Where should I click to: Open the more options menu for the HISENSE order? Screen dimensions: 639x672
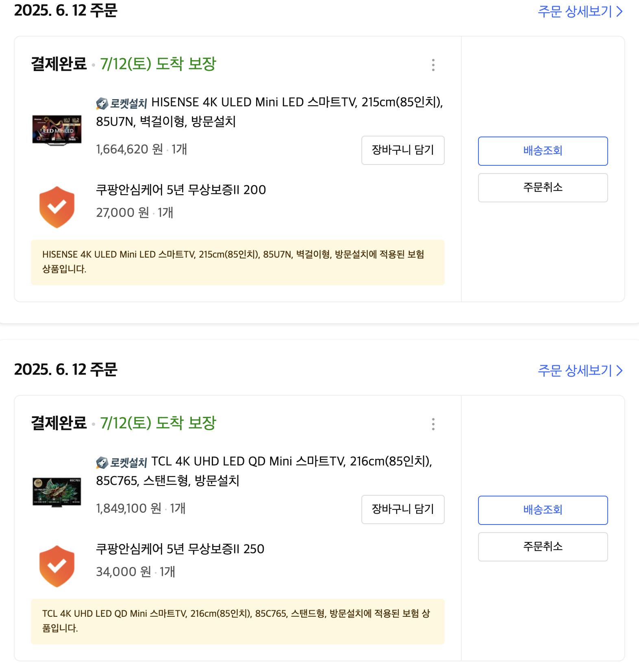click(x=433, y=65)
